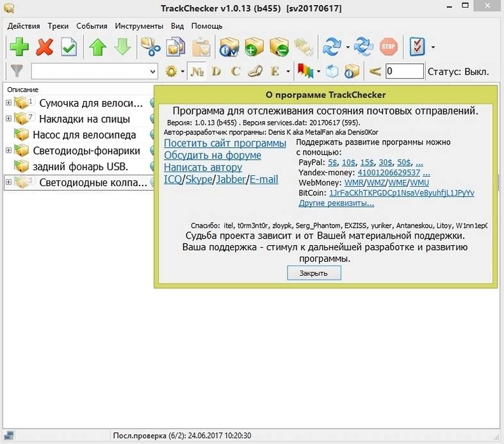Open the Вид menu
This screenshot has height=444, width=504.
point(177,26)
